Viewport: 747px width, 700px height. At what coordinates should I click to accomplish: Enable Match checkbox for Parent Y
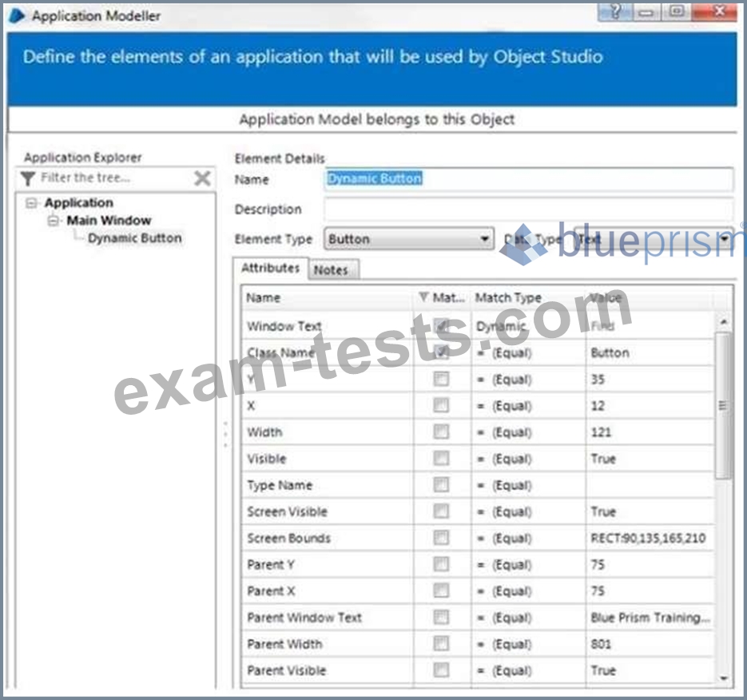[x=441, y=564]
